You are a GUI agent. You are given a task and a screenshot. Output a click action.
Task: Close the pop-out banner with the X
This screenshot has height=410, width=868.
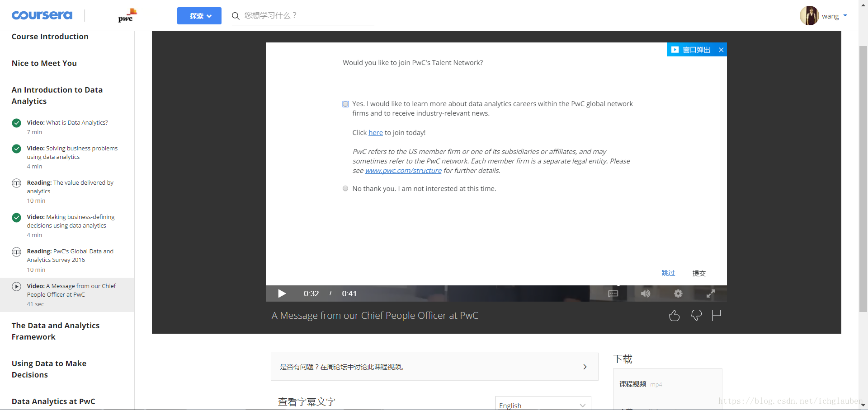coord(721,50)
